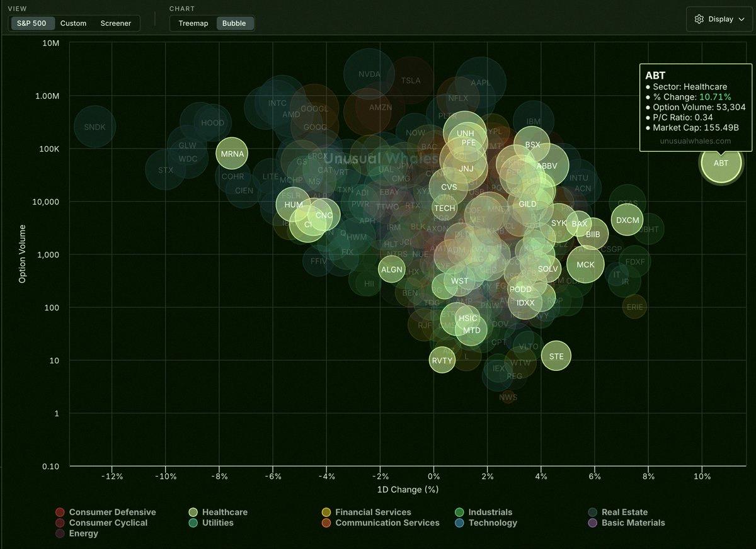Click the BIIB bubble

coord(593,234)
